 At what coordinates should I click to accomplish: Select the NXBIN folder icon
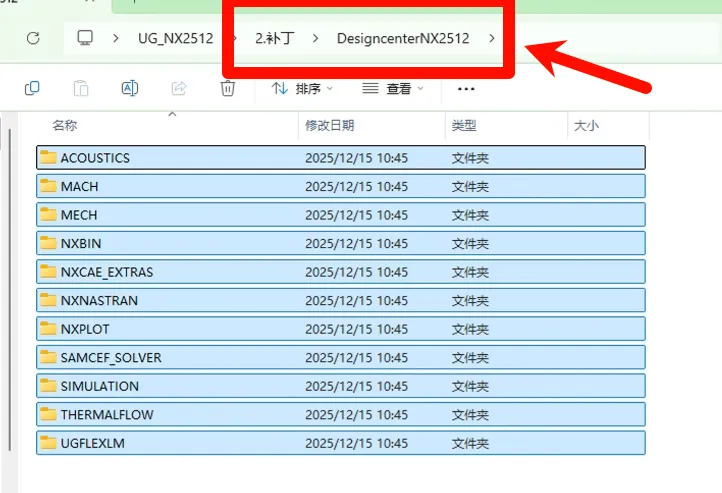48,243
